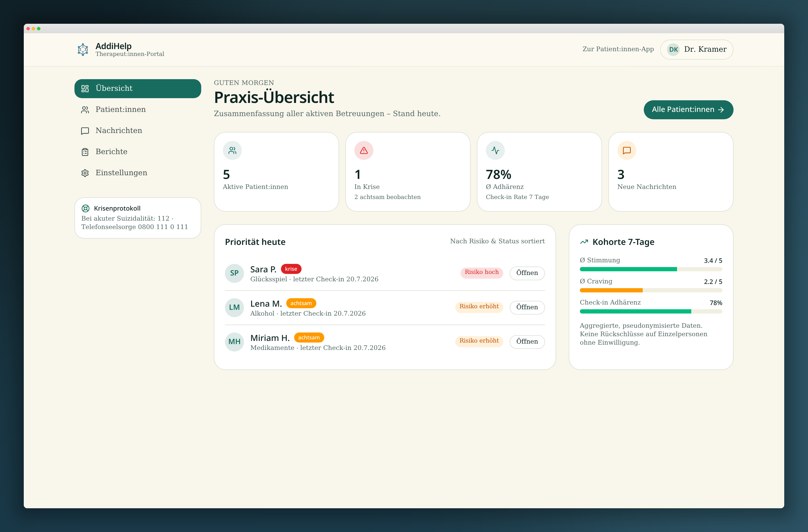Click the Krisenprotokoll lifebuoy icon
This screenshot has height=532, width=808.
coord(86,208)
